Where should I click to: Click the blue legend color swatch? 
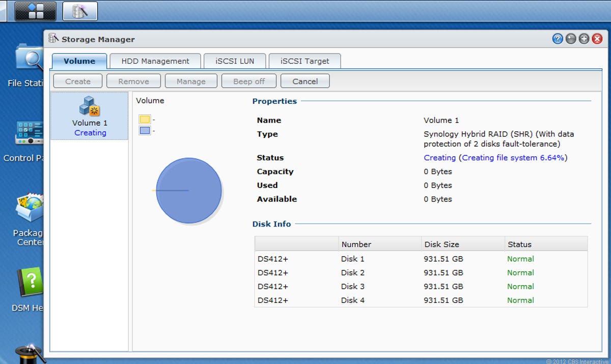click(x=145, y=131)
